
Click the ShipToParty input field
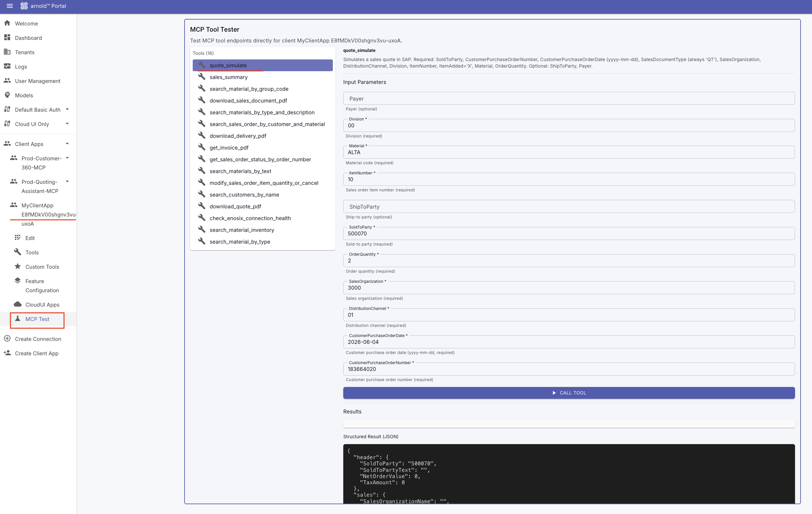tap(569, 207)
